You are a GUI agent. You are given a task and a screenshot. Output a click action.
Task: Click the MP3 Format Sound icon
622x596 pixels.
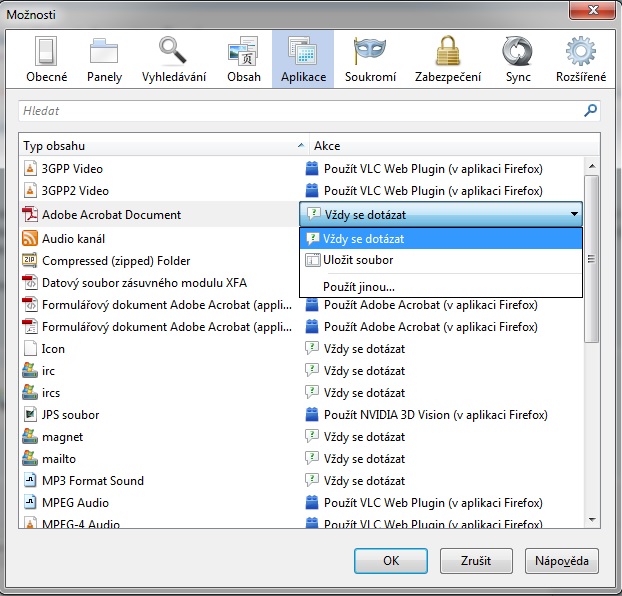click(x=30, y=481)
